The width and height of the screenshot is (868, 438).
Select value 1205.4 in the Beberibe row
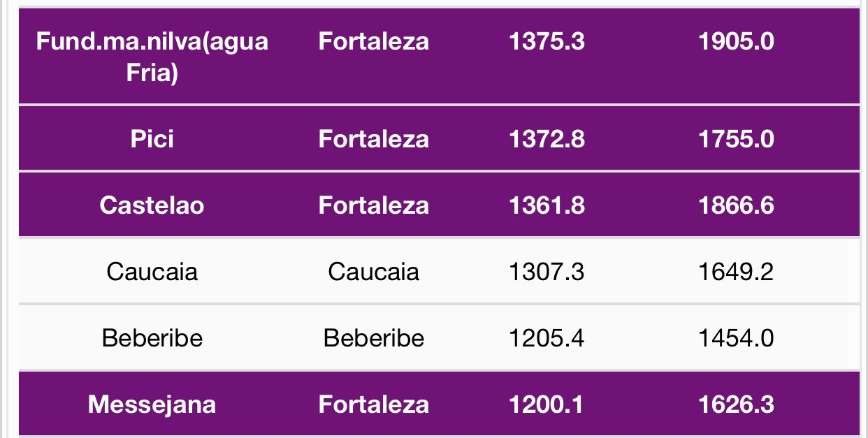[x=547, y=338]
